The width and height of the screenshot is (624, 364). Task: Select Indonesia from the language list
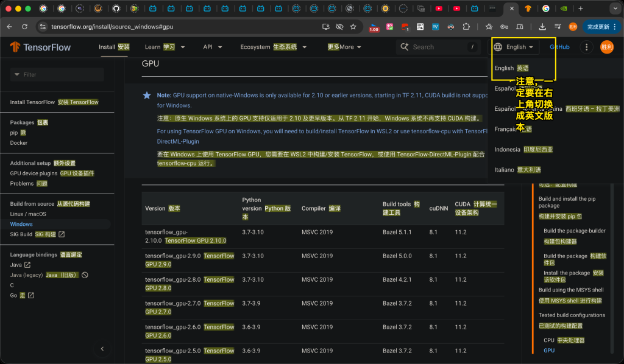click(x=523, y=149)
